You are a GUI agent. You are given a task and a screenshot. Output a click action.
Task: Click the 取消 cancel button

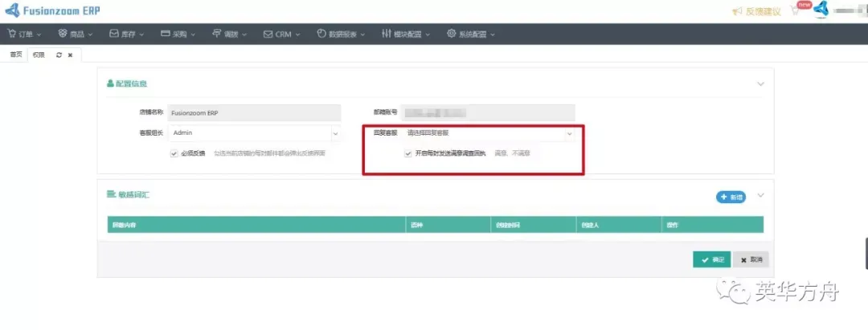click(x=751, y=259)
